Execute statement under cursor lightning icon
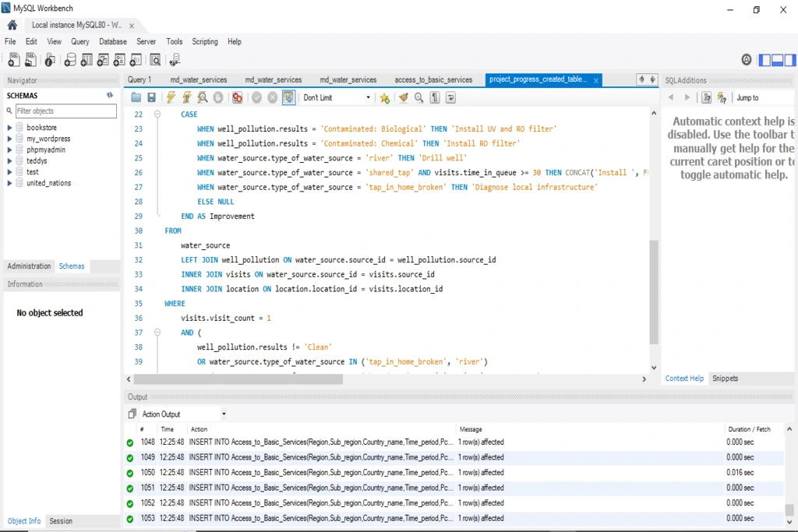Screen dimensions: 798x532 pyautogui.click(x=187, y=97)
